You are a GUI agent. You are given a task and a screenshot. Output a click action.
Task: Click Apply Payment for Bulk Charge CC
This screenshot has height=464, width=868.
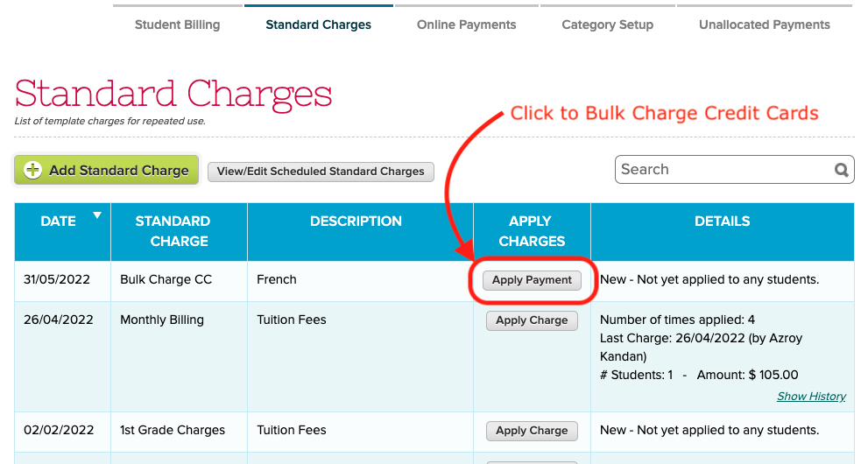532,280
